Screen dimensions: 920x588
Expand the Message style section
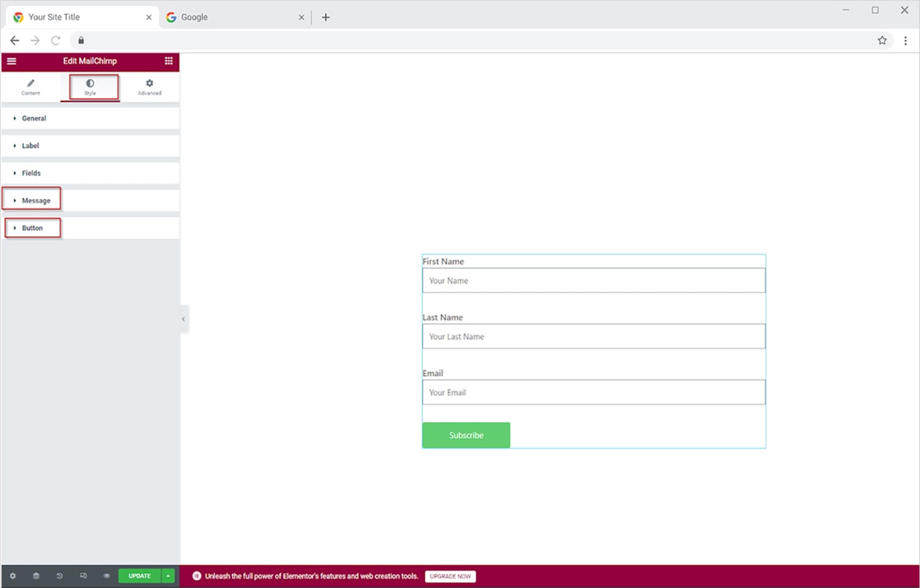[x=36, y=200]
